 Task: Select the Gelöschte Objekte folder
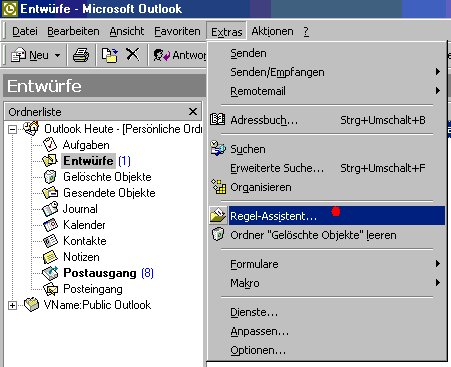click(x=107, y=177)
